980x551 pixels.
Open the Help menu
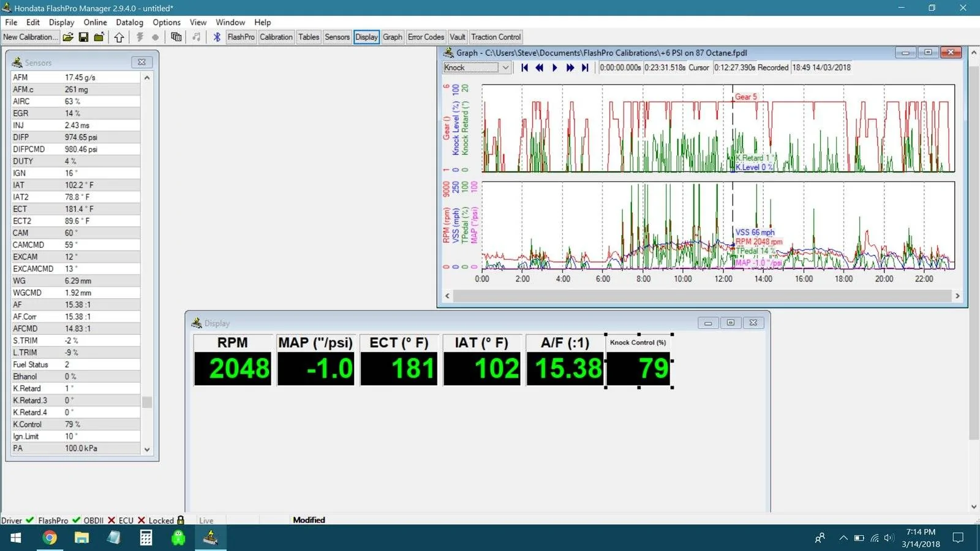coord(262,22)
